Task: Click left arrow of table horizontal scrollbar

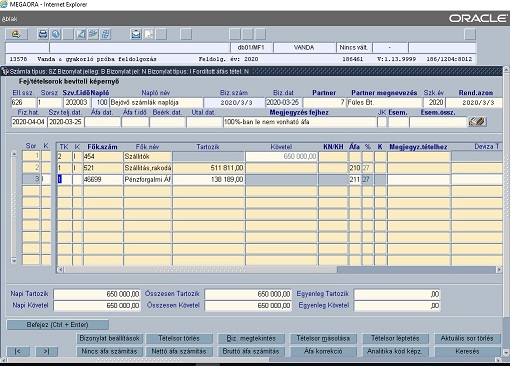Action: [60, 269]
